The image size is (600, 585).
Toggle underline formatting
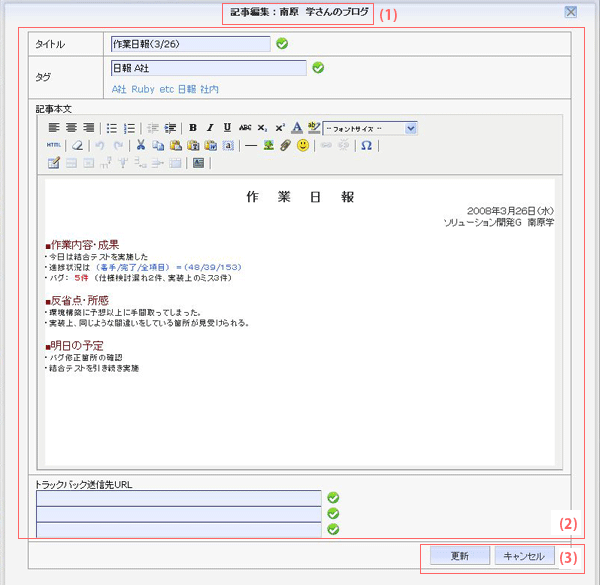pos(227,128)
